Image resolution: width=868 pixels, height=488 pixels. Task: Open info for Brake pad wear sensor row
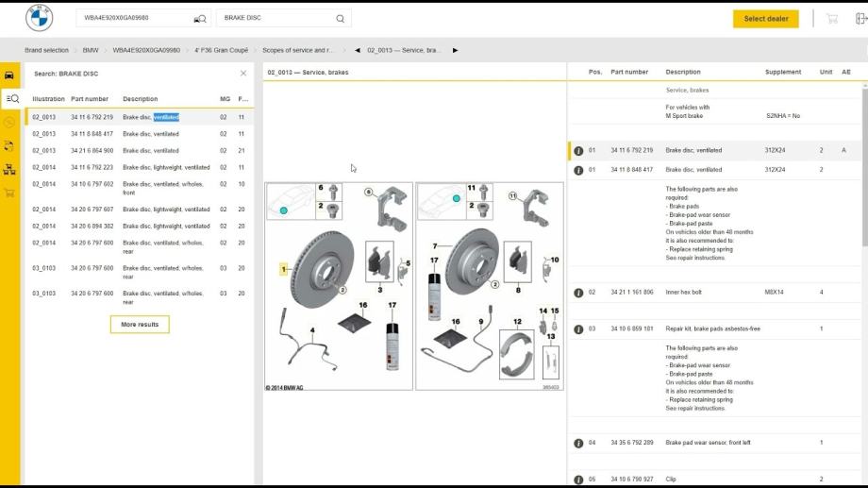coord(578,443)
